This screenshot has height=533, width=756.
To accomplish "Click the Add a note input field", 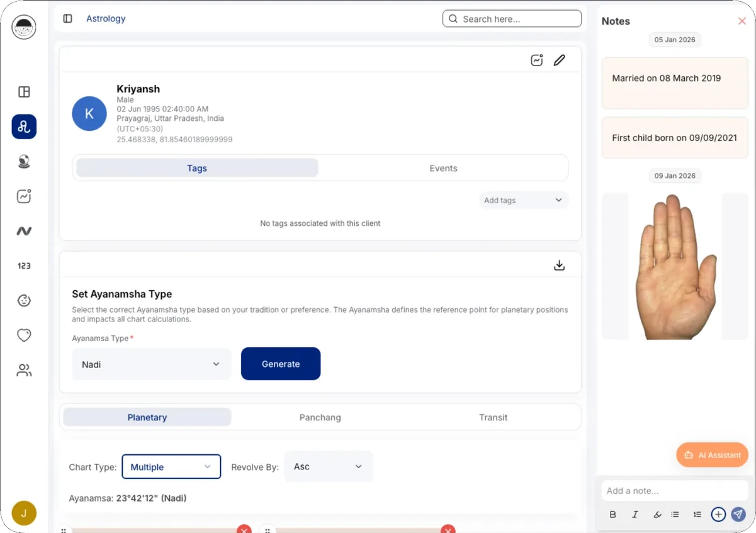I will [x=675, y=491].
